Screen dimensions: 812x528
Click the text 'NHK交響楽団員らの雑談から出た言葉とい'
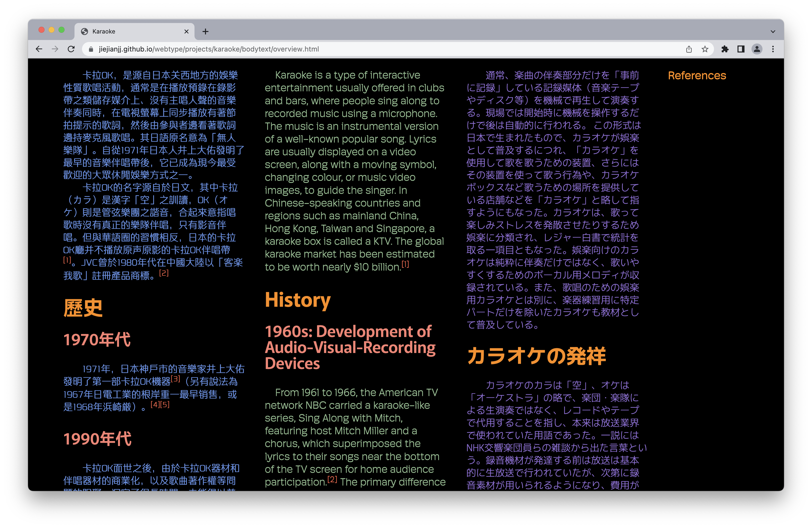click(556, 447)
